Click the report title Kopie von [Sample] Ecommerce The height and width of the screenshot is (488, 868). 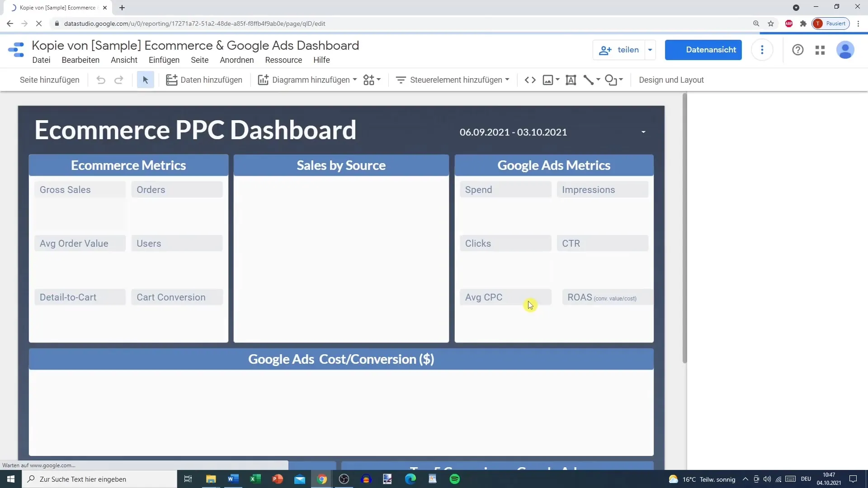195,45
